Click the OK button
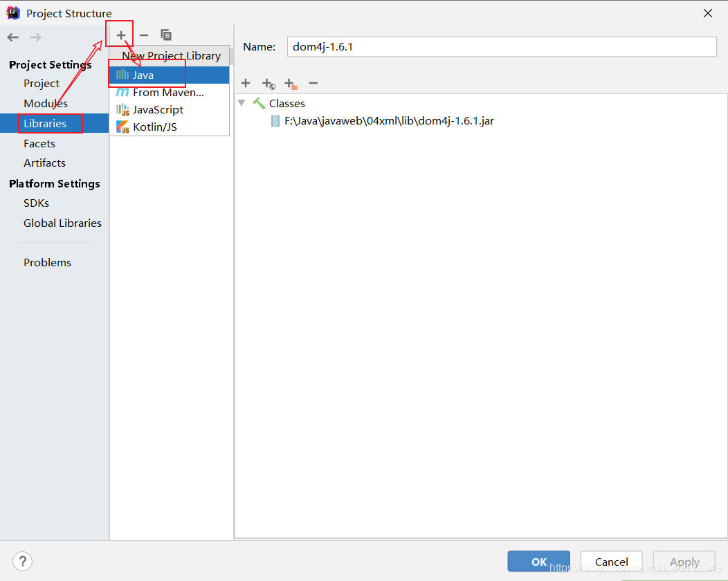 pos(538,562)
